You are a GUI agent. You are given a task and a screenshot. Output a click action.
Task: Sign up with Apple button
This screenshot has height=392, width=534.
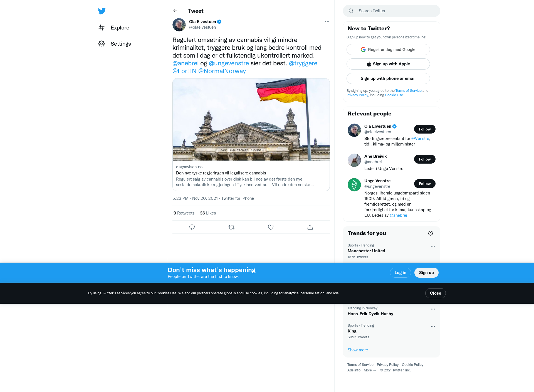pyautogui.click(x=388, y=64)
